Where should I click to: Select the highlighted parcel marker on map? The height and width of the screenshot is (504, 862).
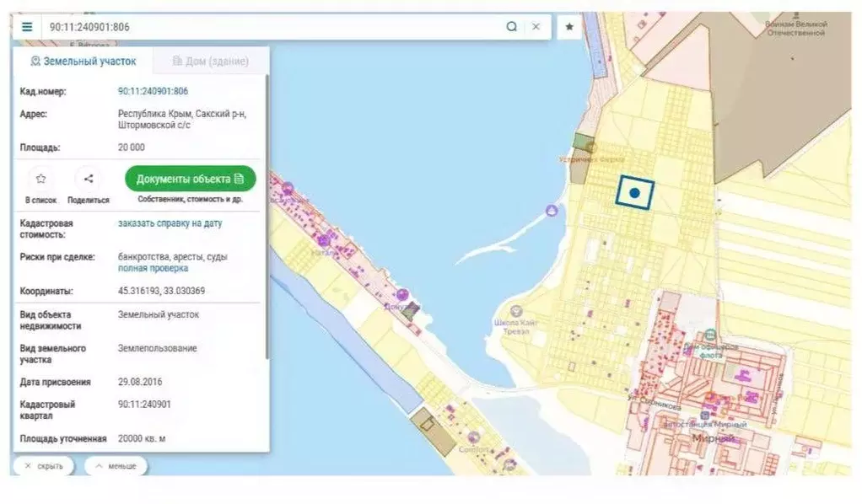coord(635,193)
